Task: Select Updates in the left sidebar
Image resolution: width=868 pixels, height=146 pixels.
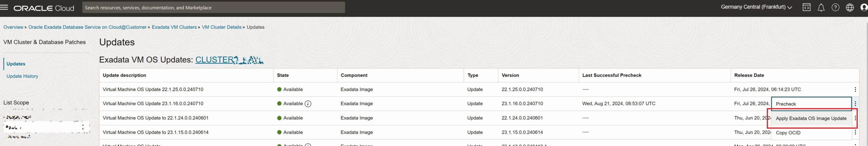Action: [x=16, y=64]
